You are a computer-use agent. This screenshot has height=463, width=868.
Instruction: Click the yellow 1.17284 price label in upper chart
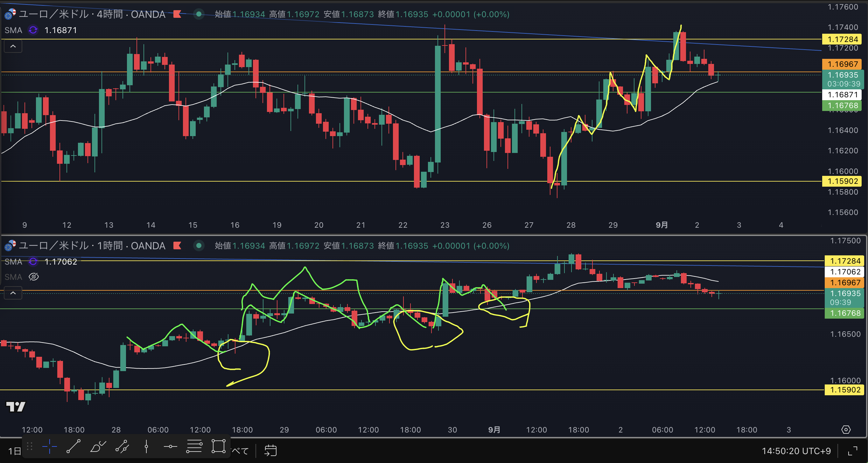pos(842,39)
